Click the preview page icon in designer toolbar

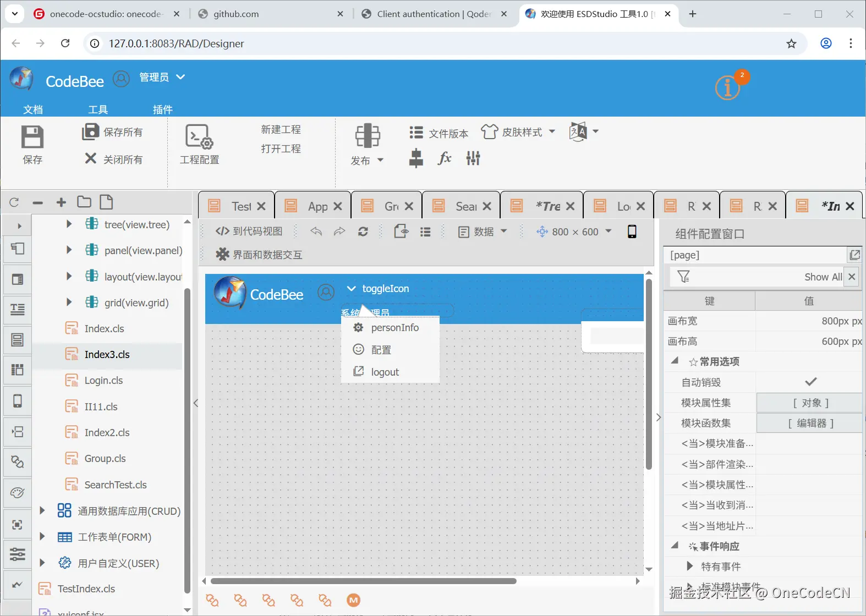pyautogui.click(x=401, y=231)
